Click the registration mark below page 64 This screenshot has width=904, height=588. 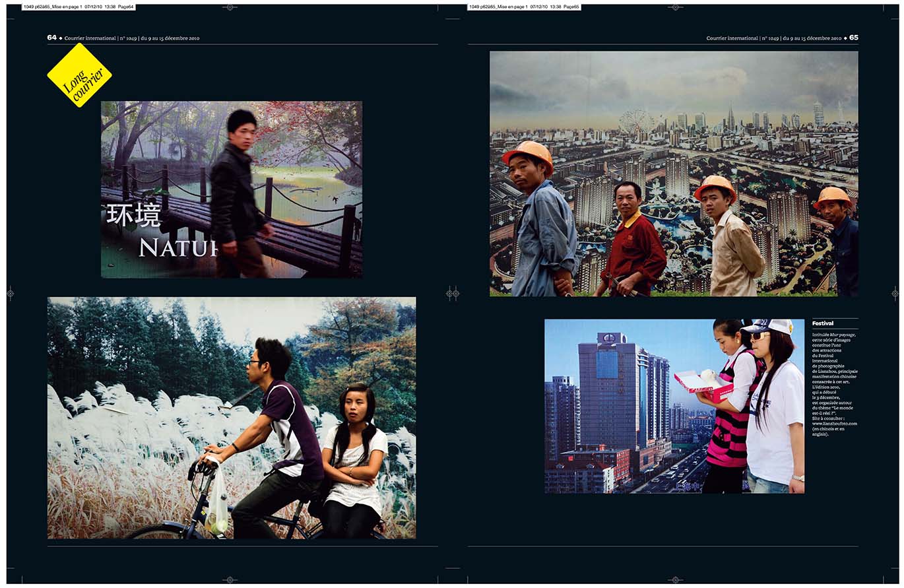click(230, 579)
